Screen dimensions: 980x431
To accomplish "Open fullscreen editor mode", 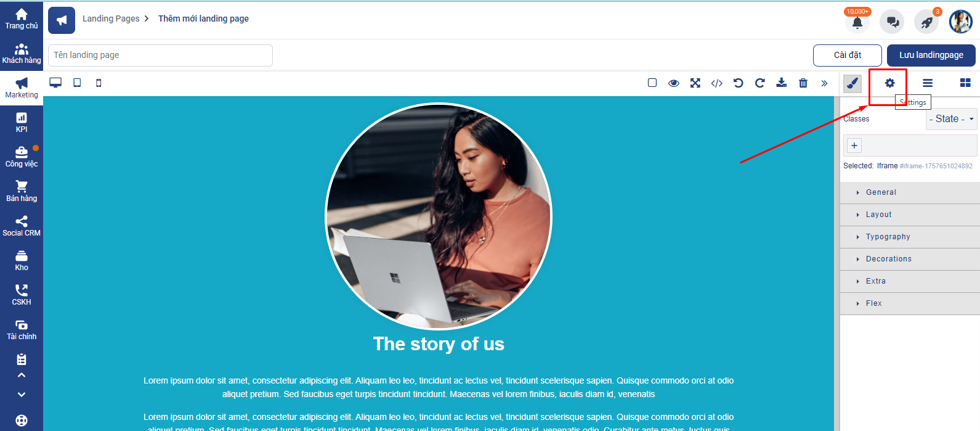I will tap(695, 83).
